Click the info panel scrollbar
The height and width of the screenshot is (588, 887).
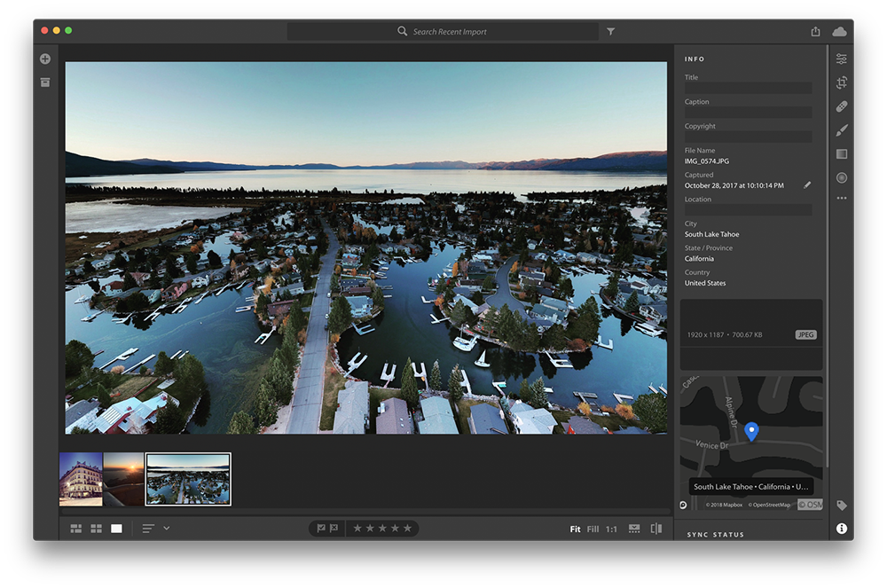827,257
